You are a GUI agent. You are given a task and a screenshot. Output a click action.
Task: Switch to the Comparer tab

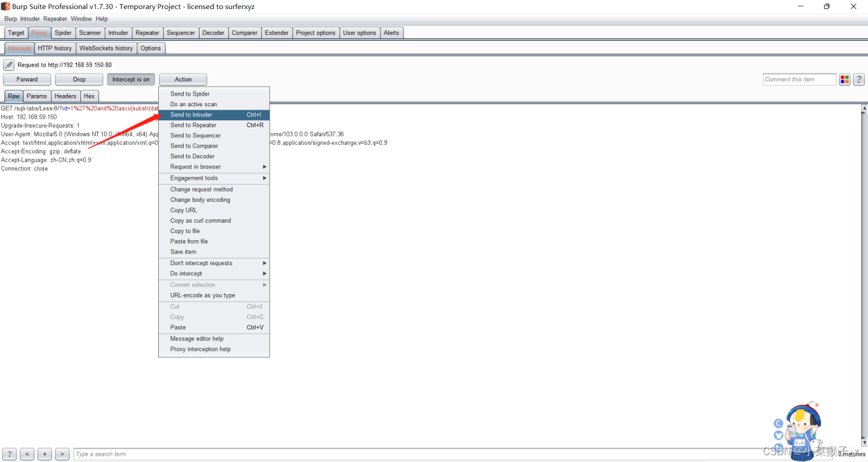pyautogui.click(x=245, y=33)
